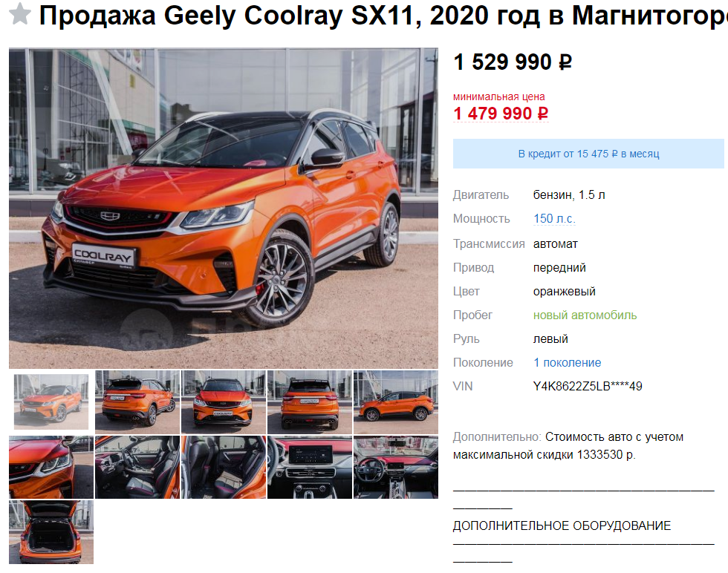Select the straight rear view thumbnail
Viewport: 728px width, 573px height.
310,402
